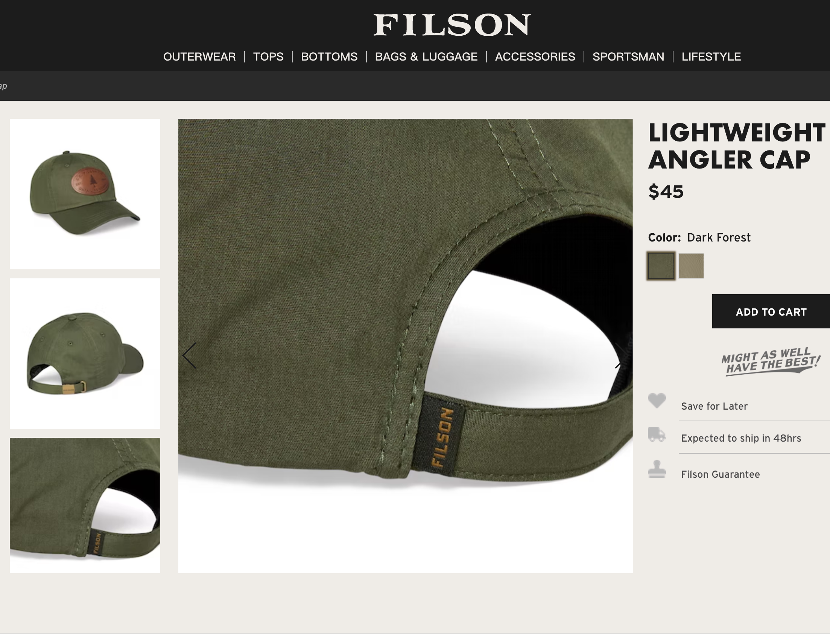Image resolution: width=830 pixels, height=644 pixels.
Task: Open the Accessories menu
Action: (x=535, y=56)
